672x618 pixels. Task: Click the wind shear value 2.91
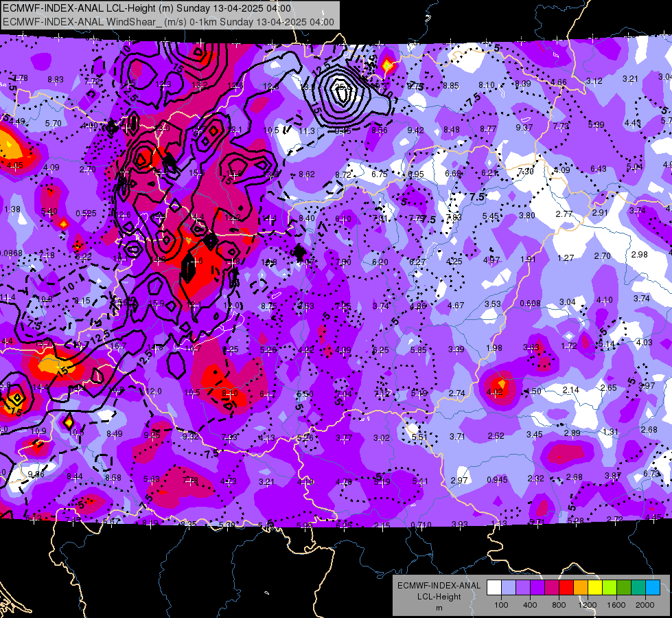point(600,213)
